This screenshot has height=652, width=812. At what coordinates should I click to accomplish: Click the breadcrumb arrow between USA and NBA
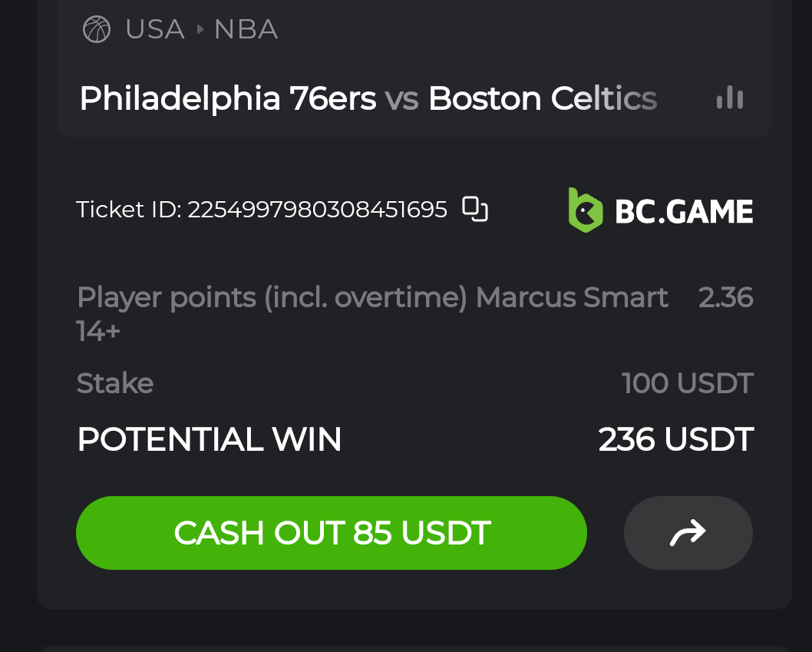click(x=200, y=29)
